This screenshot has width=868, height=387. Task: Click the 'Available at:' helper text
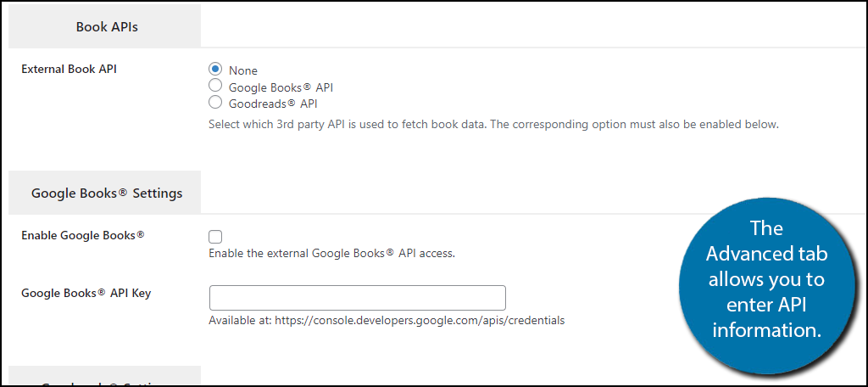point(240,320)
